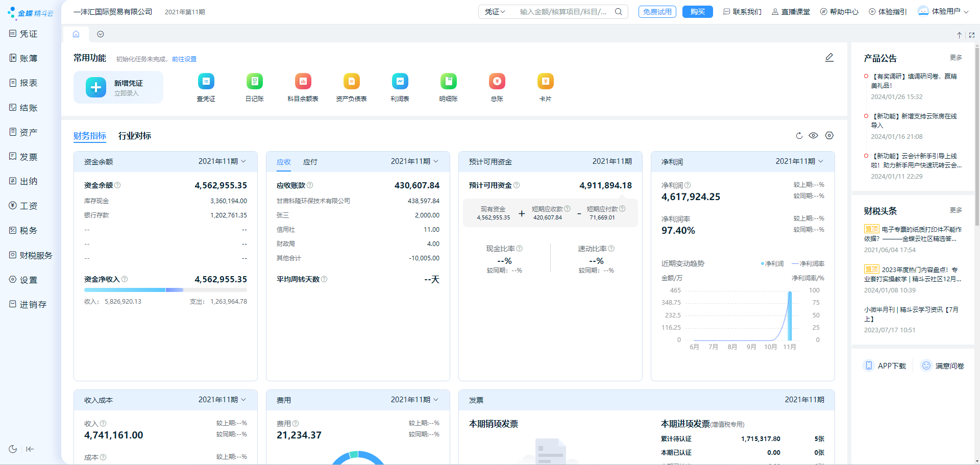Viewport: 980px width, 465px height.
Task: Switch to the 行业对标 tab
Action: click(135, 136)
